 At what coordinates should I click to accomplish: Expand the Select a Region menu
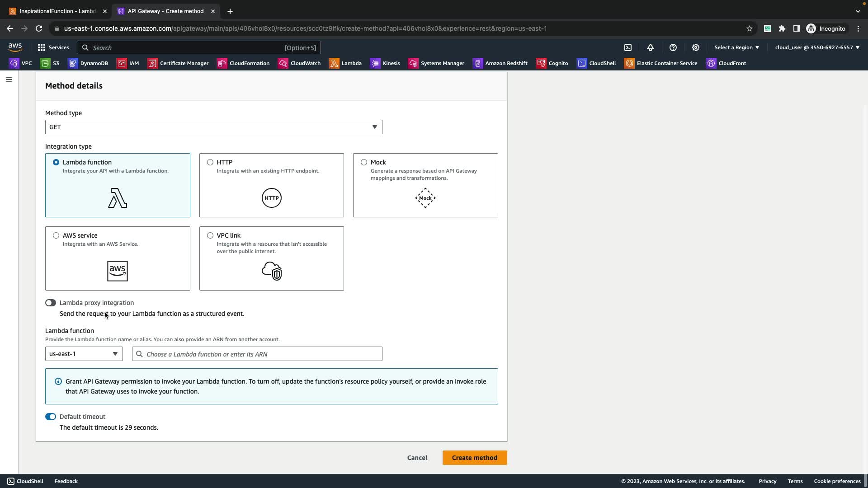736,47
